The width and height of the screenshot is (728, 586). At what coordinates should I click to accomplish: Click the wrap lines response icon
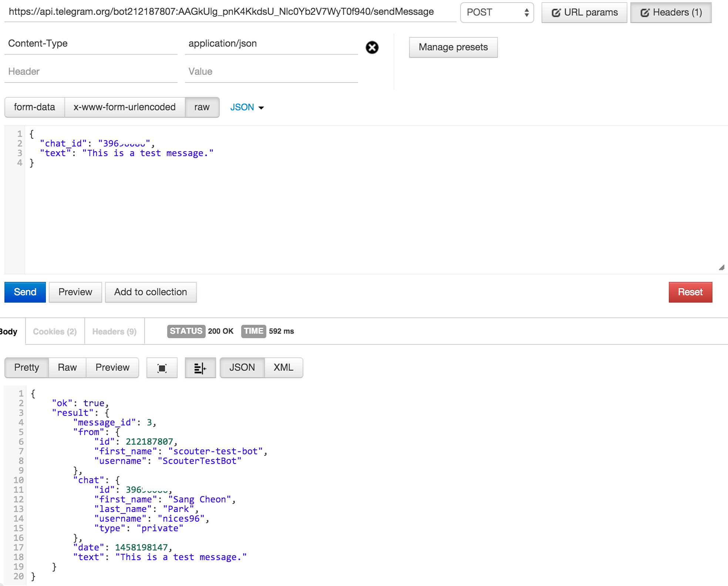point(200,368)
